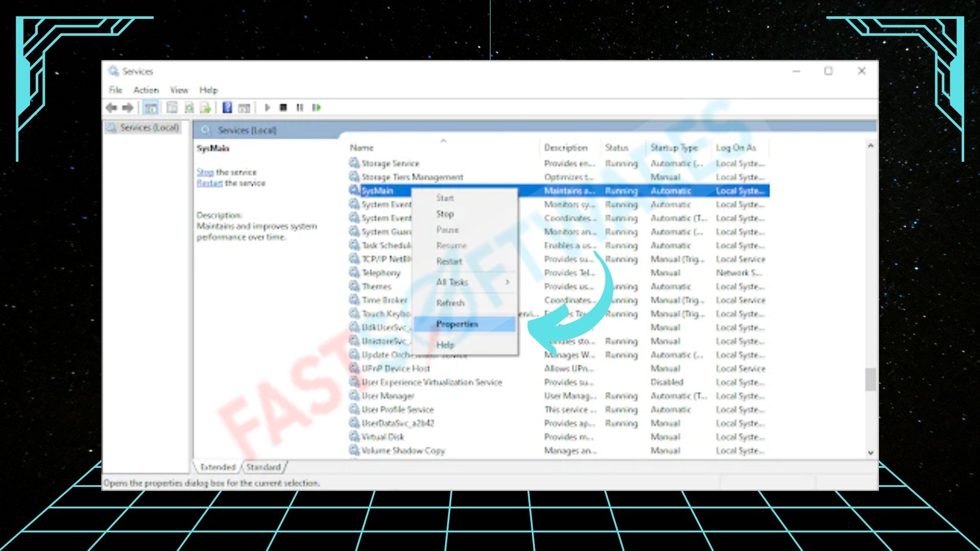
Task: Select the SysMain service row
Action: (559, 190)
